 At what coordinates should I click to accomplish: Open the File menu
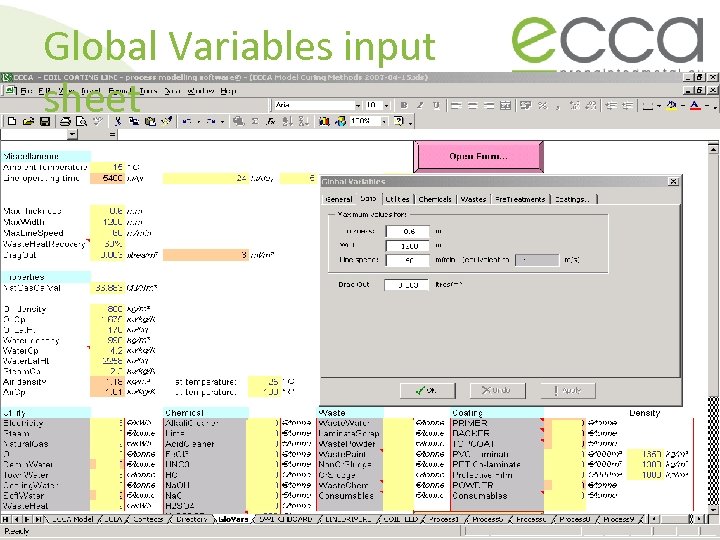pos(26,91)
